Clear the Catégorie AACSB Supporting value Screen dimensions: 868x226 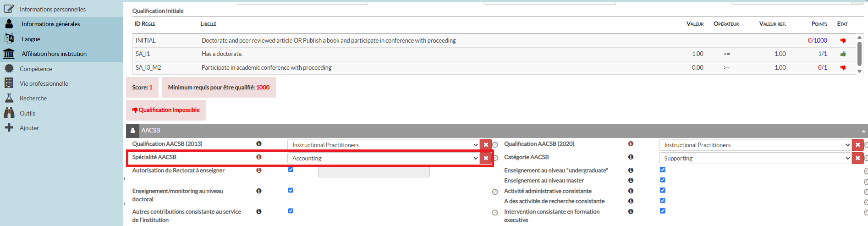tap(857, 158)
